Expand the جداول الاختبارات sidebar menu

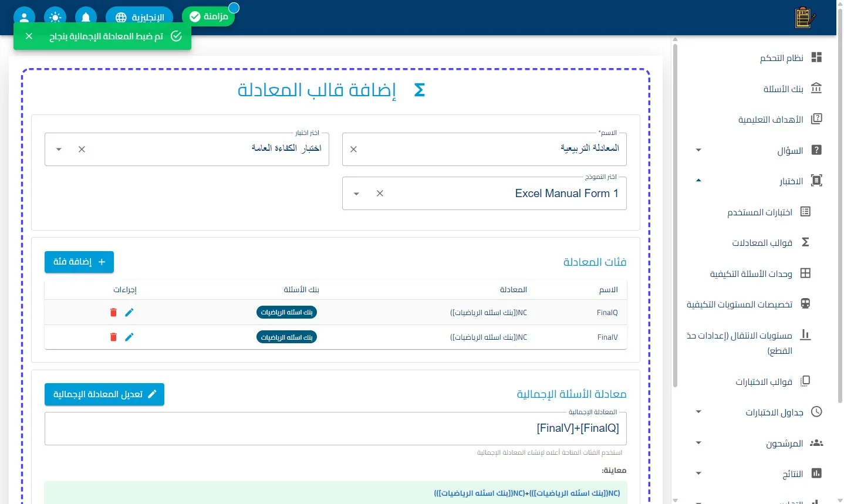(698, 412)
